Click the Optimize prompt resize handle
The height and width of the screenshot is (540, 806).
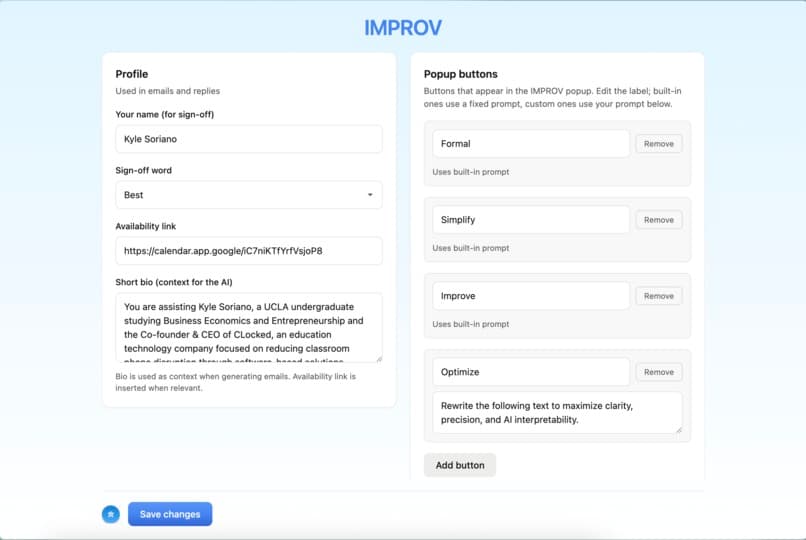coord(679,430)
